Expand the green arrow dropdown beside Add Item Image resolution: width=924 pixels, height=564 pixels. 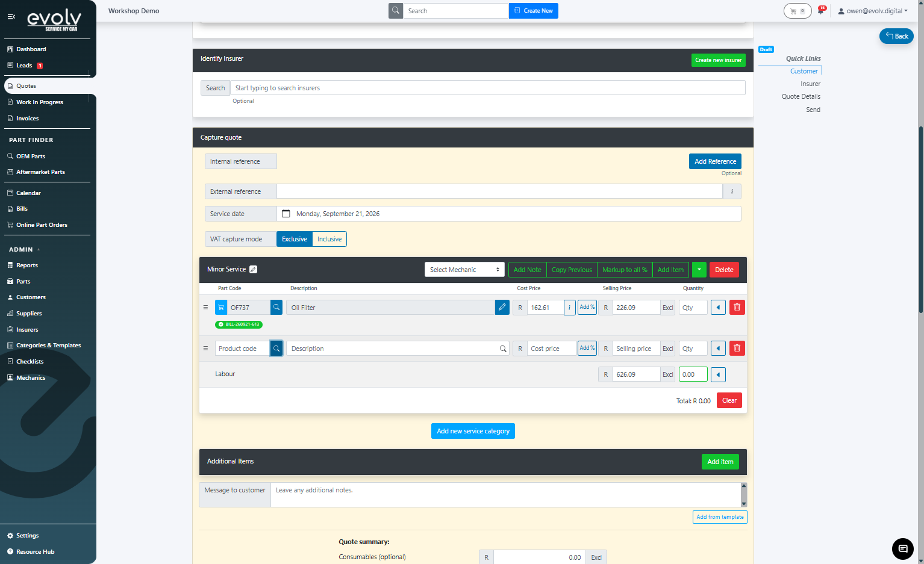pyautogui.click(x=699, y=270)
